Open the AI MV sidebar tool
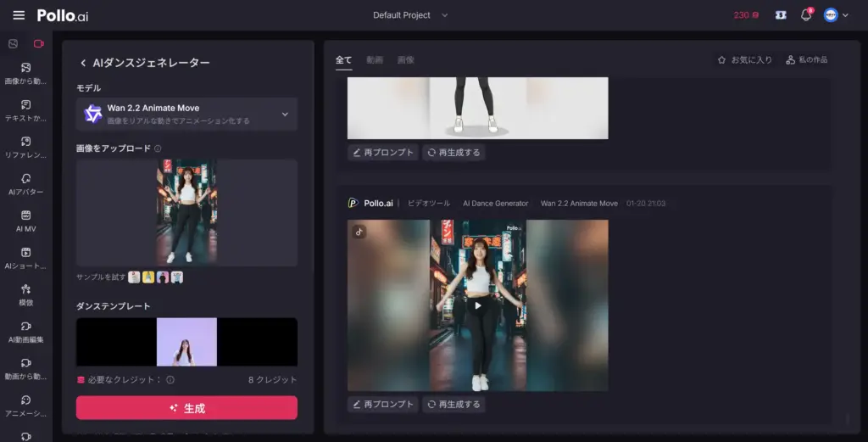868x442 pixels. [25, 221]
